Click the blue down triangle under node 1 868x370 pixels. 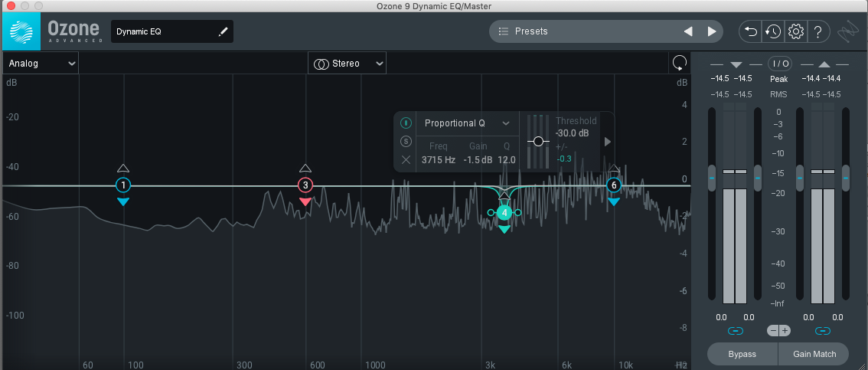point(123,201)
